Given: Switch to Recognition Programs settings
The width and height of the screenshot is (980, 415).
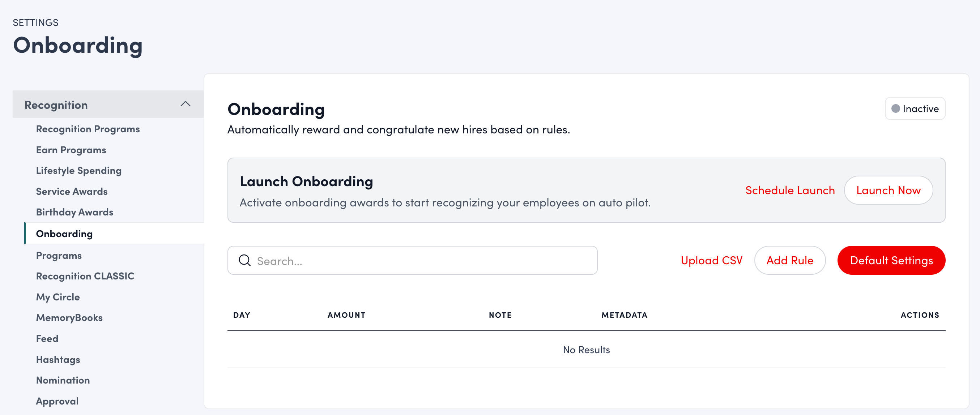Looking at the screenshot, I should point(88,129).
